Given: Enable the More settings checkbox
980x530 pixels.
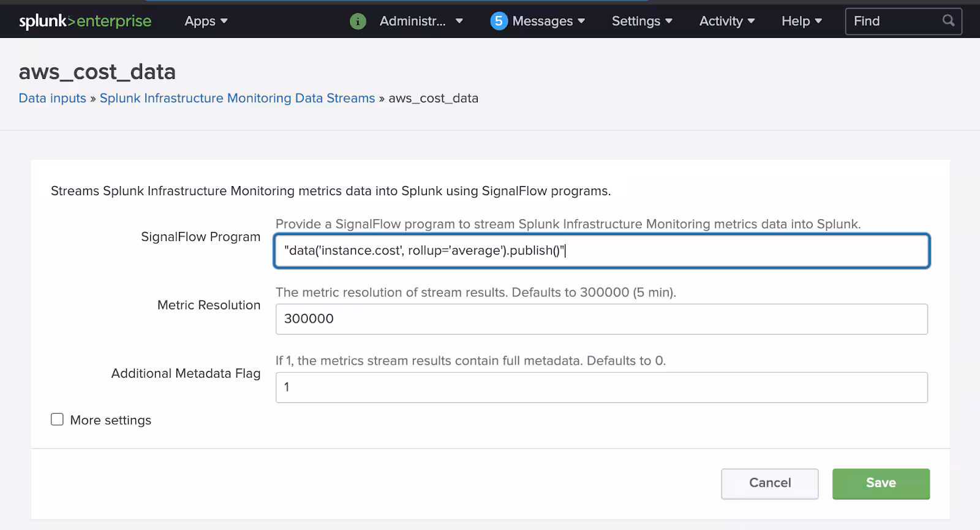Looking at the screenshot, I should coord(57,419).
